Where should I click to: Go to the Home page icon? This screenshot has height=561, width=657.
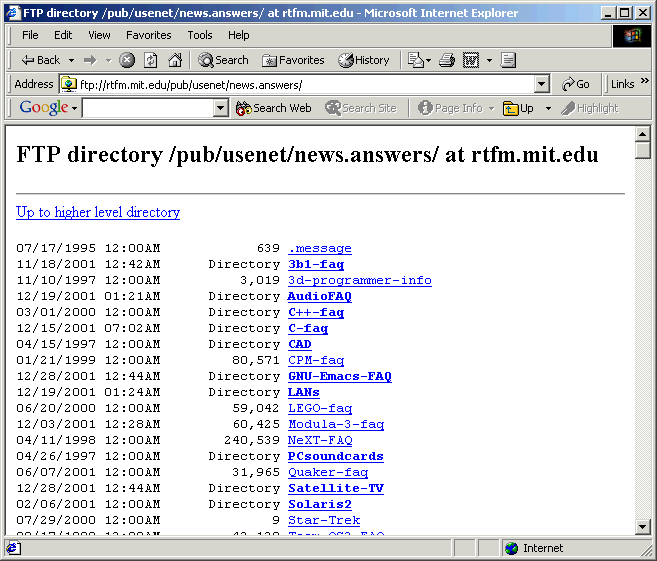(x=175, y=60)
